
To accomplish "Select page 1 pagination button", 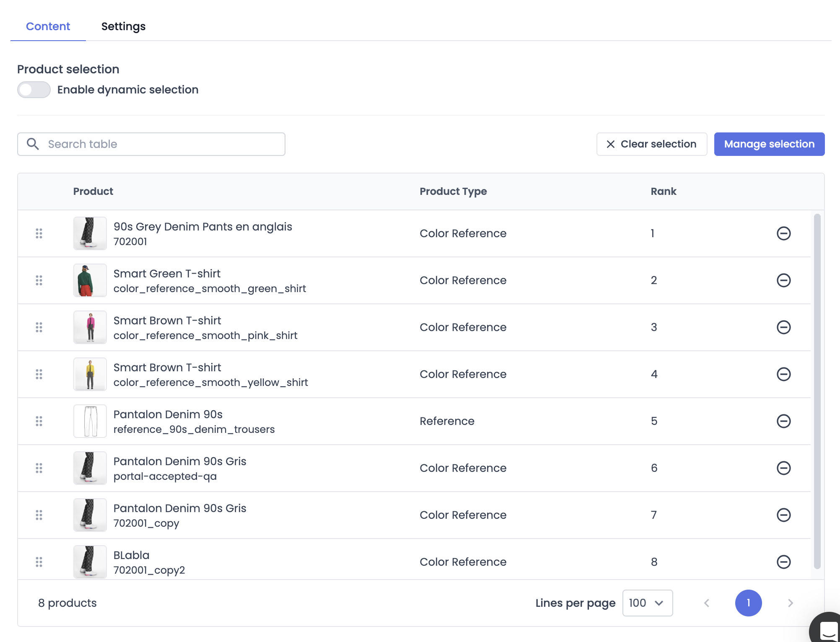I will [x=748, y=603].
